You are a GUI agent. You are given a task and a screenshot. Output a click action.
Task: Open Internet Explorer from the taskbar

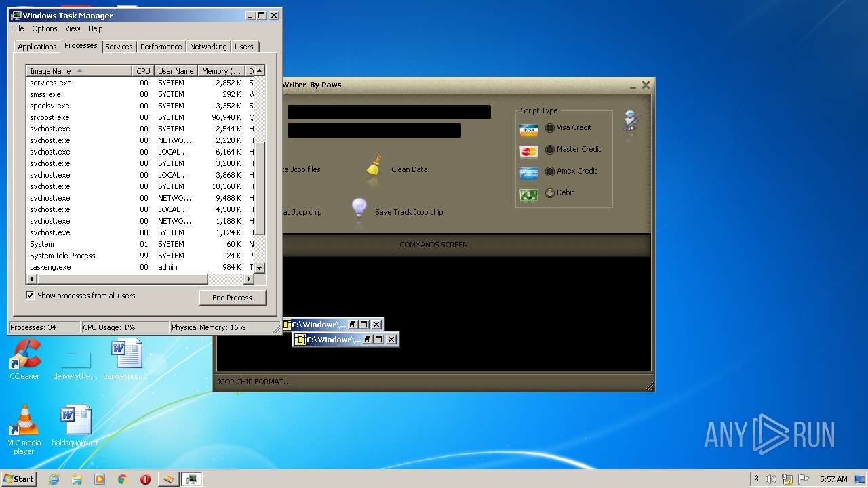pyautogui.click(x=54, y=479)
